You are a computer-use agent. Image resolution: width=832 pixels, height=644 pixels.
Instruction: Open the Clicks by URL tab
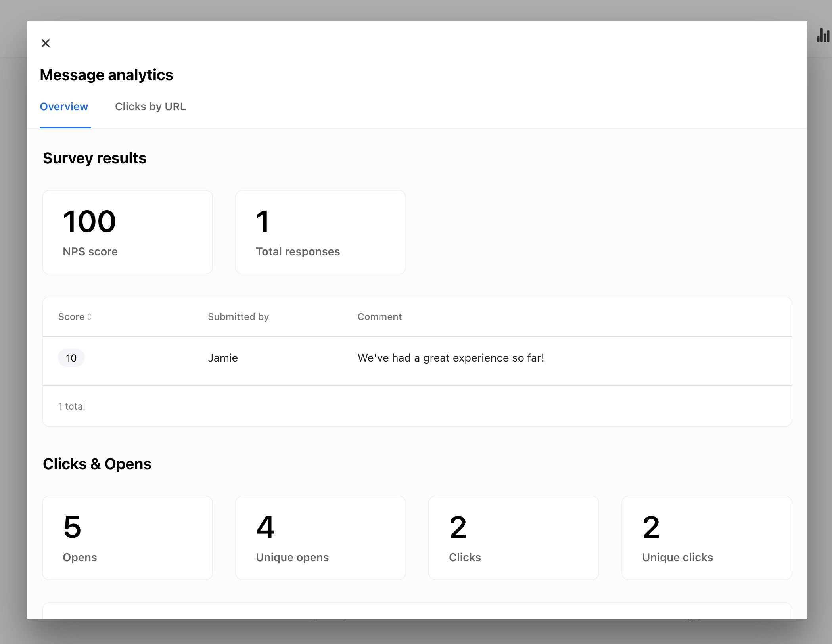pos(150,107)
